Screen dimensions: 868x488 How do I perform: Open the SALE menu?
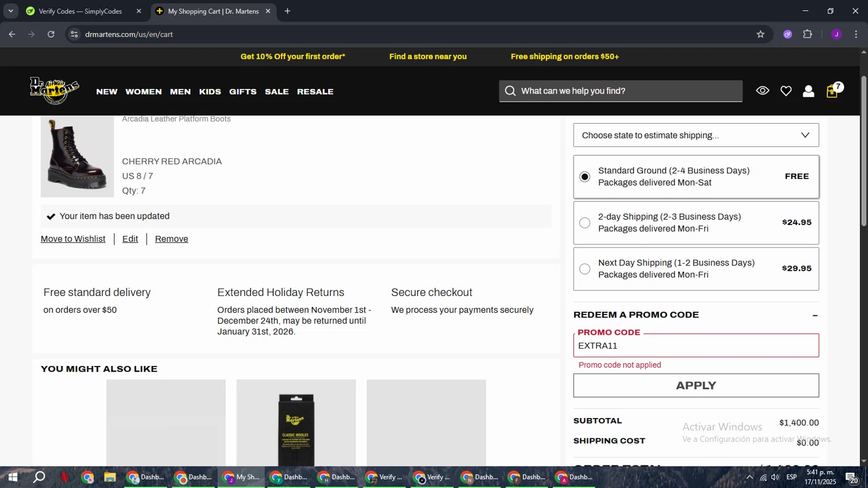click(x=277, y=91)
